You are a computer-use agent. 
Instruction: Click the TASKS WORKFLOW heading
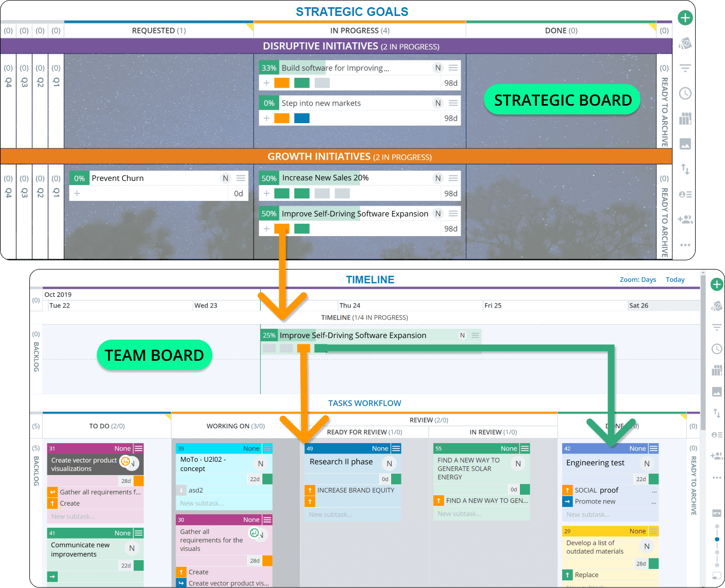tap(365, 404)
